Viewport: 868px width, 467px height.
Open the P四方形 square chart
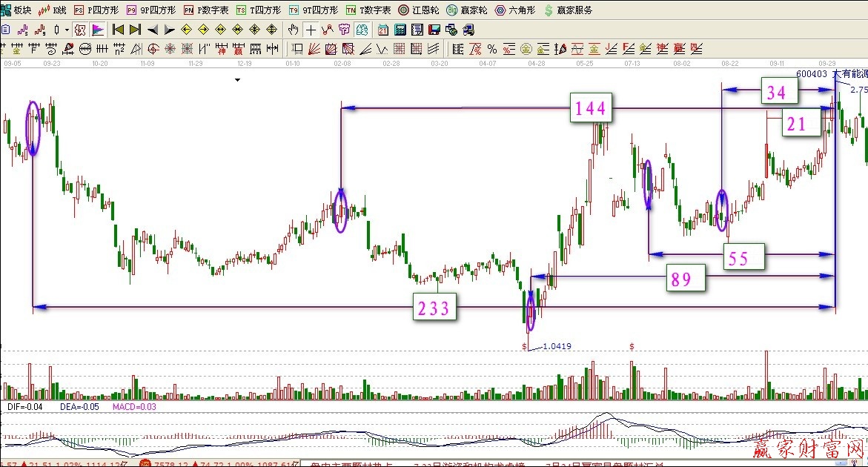point(96,10)
